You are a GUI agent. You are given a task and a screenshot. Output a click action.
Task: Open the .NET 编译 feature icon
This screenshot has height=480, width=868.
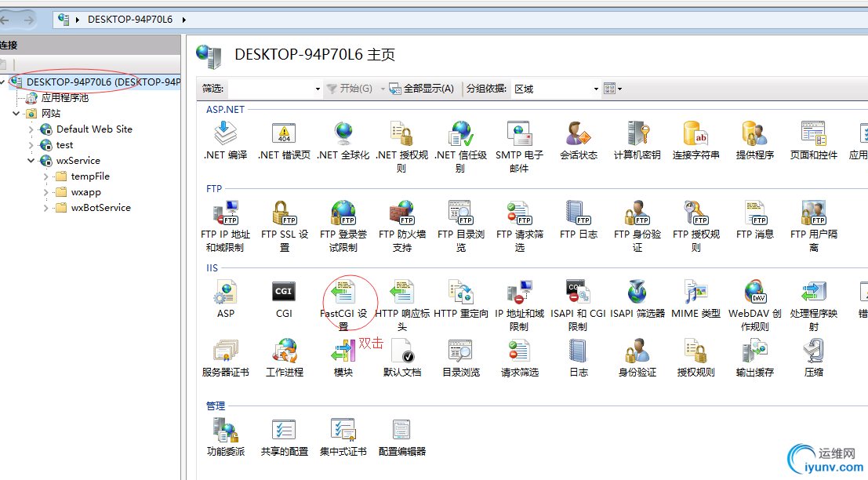pyautogui.click(x=225, y=133)
